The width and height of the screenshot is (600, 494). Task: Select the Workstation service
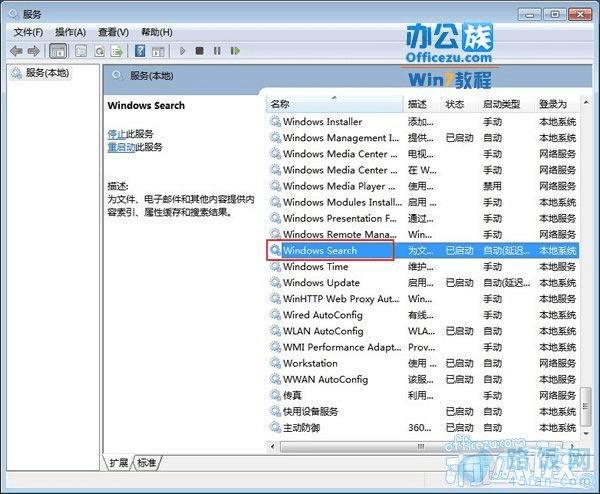(x=423, y=363)
